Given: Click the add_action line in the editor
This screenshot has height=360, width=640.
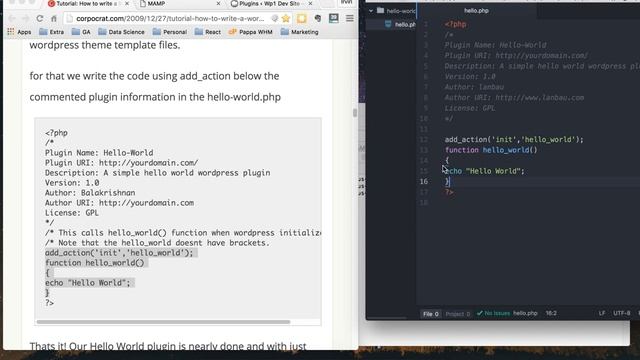Looking at the screenshot, I should (x=514, y=140).
